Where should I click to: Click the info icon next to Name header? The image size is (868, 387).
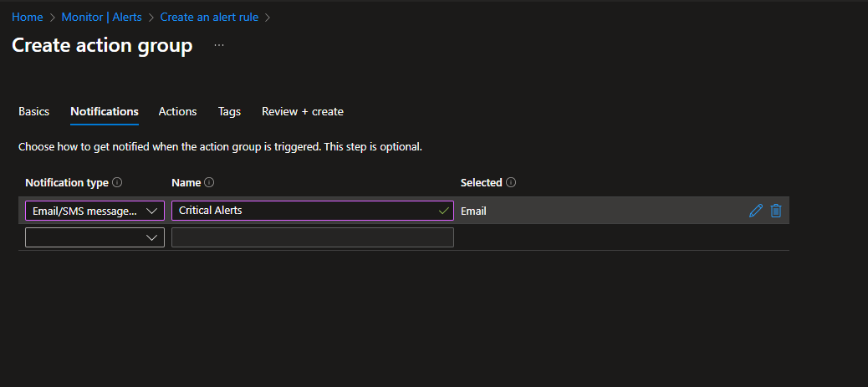(209, 182)
